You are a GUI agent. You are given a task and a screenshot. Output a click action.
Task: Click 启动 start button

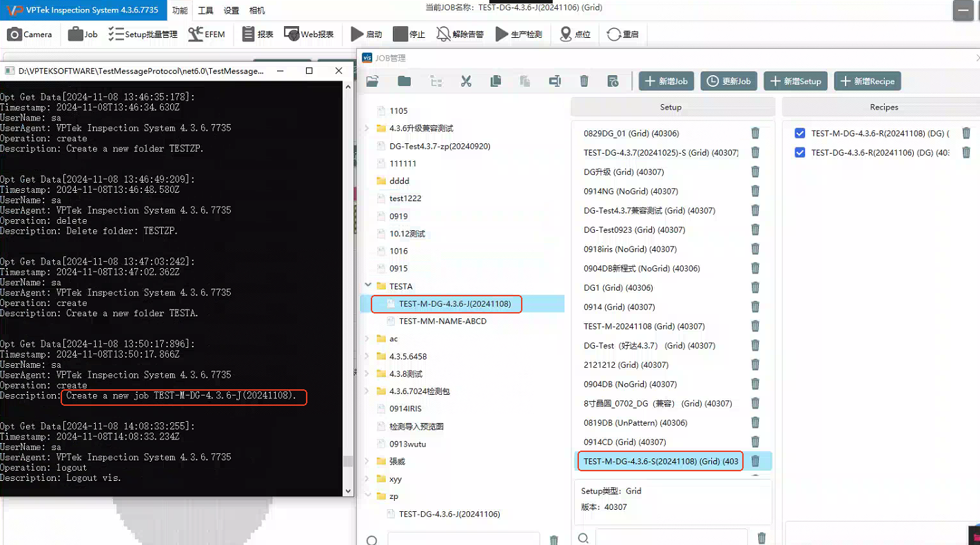[366, 34]
